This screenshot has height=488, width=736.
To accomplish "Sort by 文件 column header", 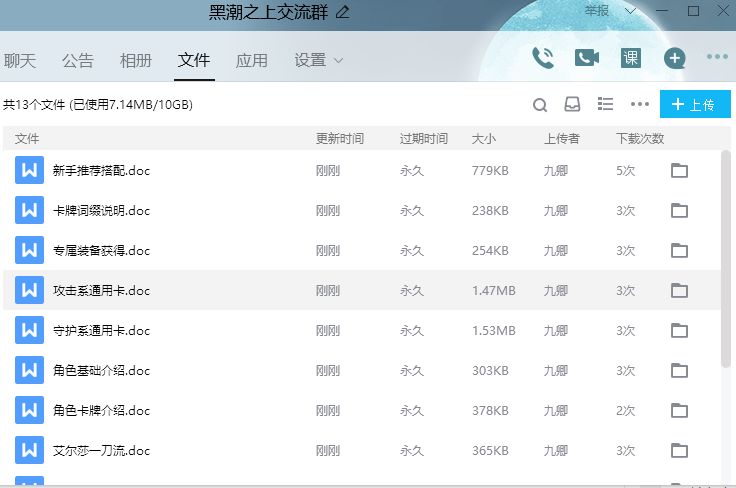I will (x=27, y=138).
